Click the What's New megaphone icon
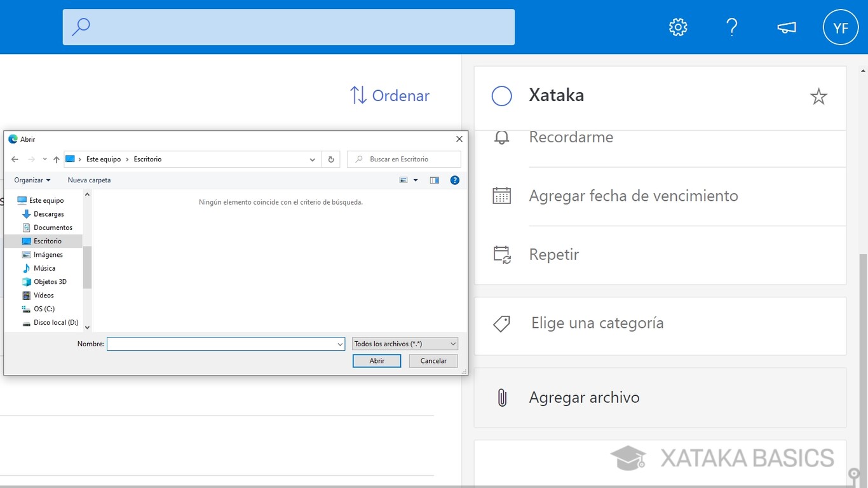The height and width of the screenshot is (488, 868). (786, 27)
